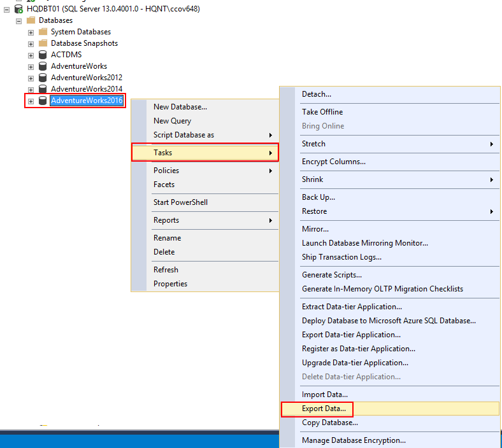
Task: Click the AdventureWorks2014 database cylinder icon
Action: click(43, 89)
